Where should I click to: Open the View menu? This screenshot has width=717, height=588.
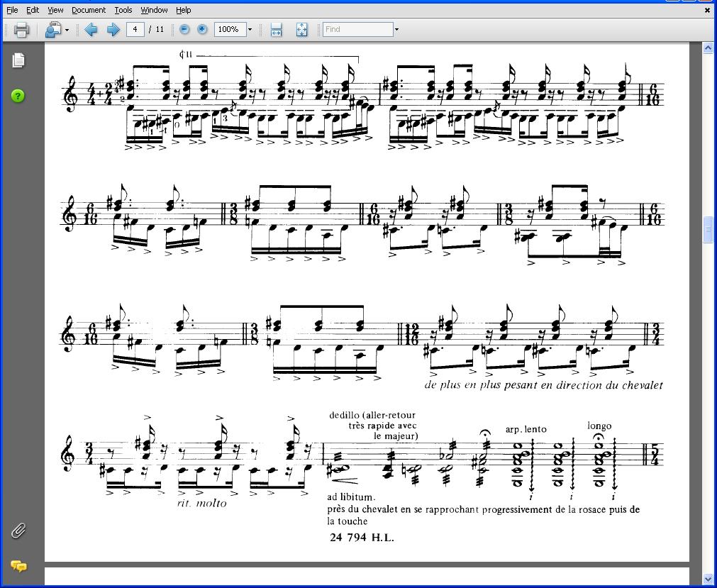coord(55,10)
